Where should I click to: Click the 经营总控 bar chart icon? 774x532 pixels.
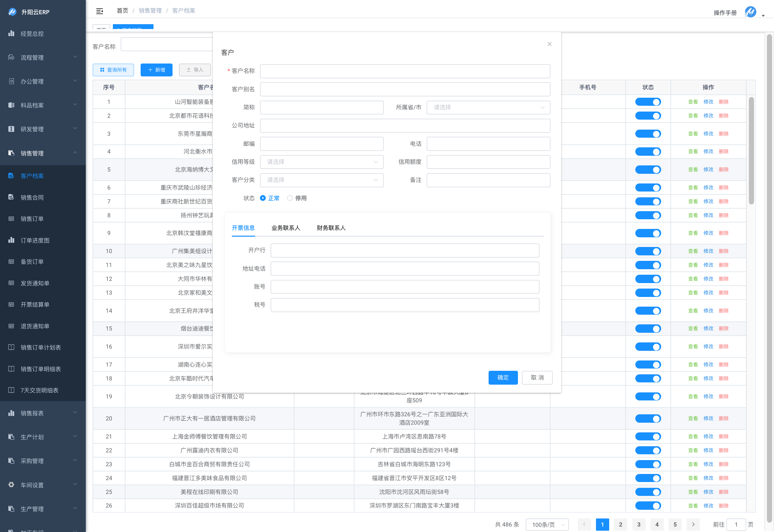[x=11, y=33]
